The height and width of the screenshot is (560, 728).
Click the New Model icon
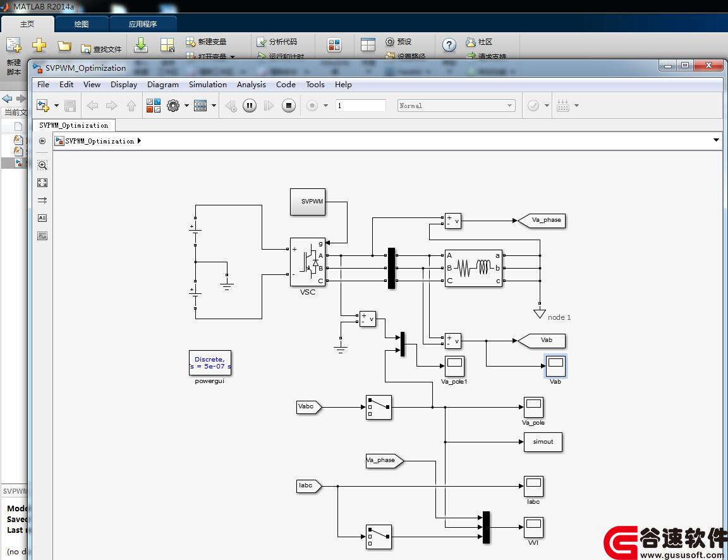(43, 106)
